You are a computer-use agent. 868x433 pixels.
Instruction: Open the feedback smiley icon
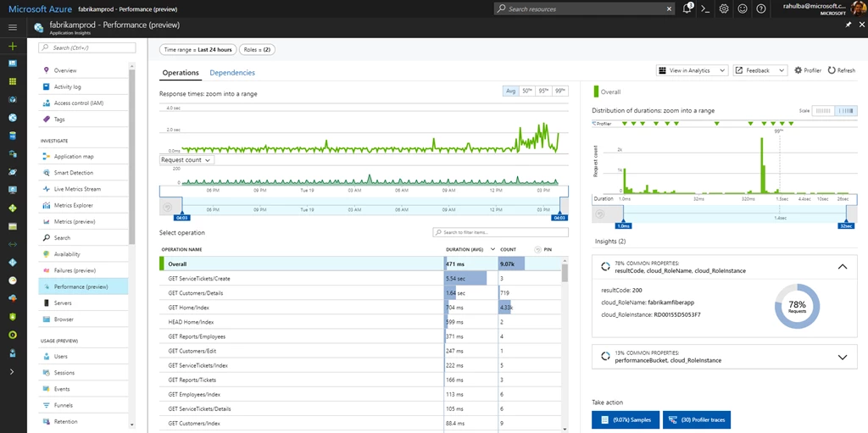[743, 8]
